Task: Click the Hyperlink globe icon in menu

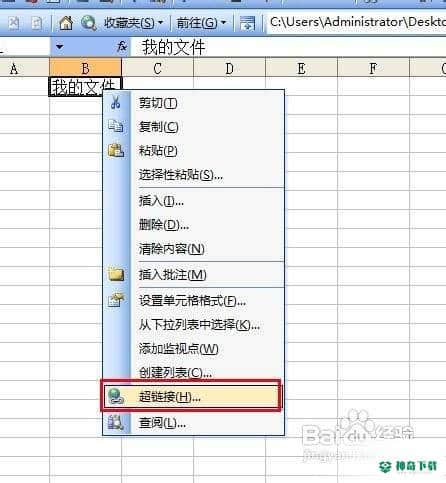Action: coord(116,397)
